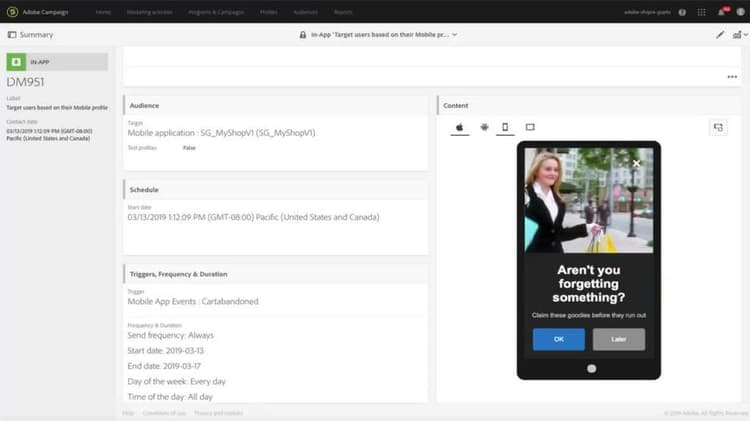Click Time of the day: All day
The width and height of the screenshot is (750, 421).
click(170, 397)
